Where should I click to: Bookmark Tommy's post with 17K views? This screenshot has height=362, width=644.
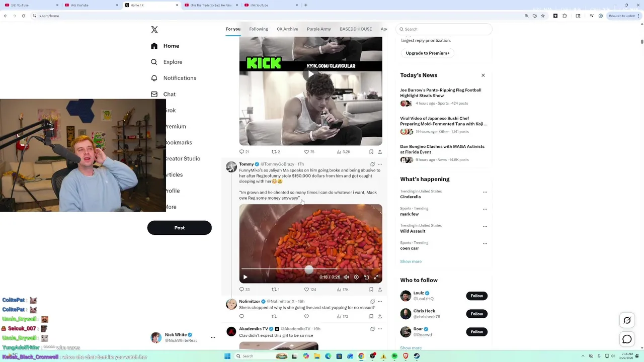click(x=371, y=290)
